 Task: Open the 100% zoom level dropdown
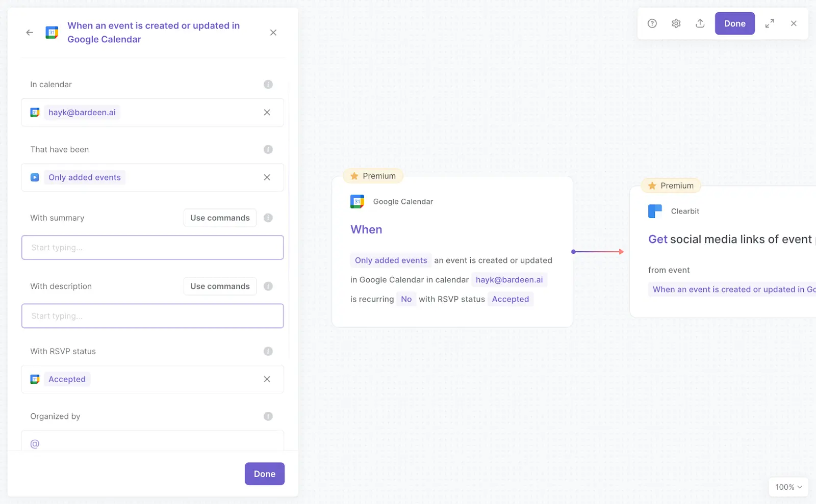788,487
